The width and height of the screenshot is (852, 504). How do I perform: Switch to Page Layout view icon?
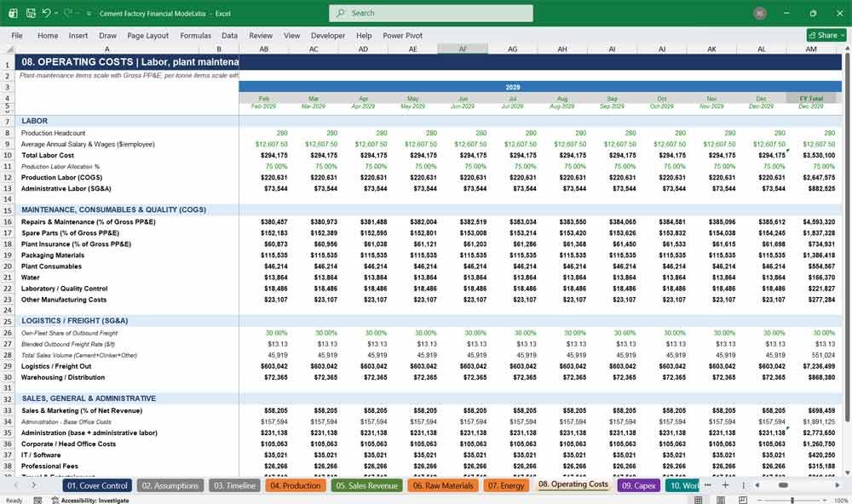[x=721, y=500]
